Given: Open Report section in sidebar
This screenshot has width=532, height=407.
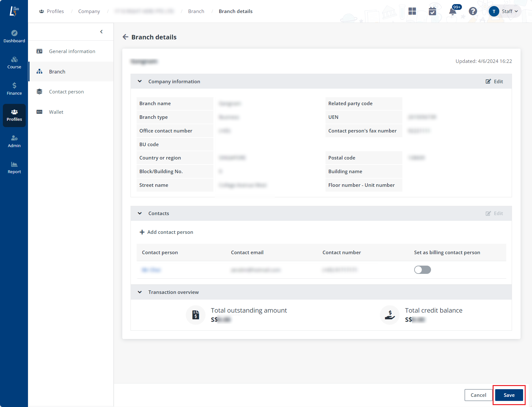Looking at the screenshot, I should point(14,167).
